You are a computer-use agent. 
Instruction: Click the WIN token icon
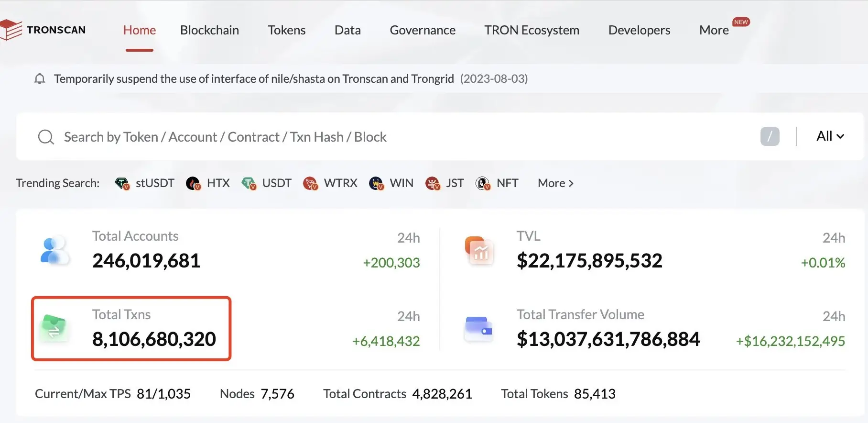tap(377, 183)
